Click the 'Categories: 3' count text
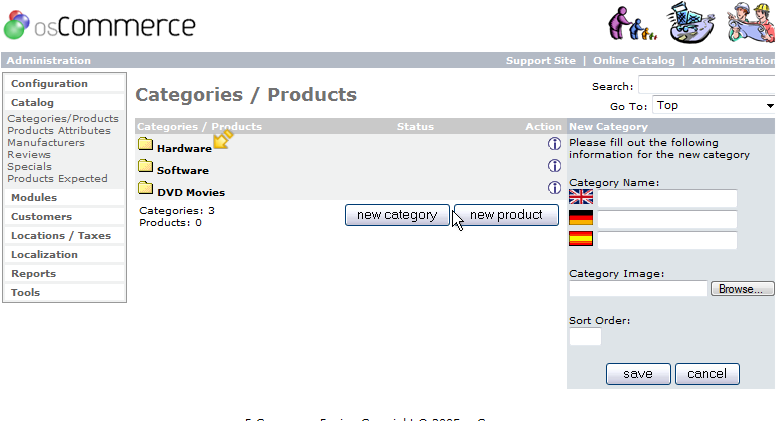The image size is (776, 422). (177, 211)
